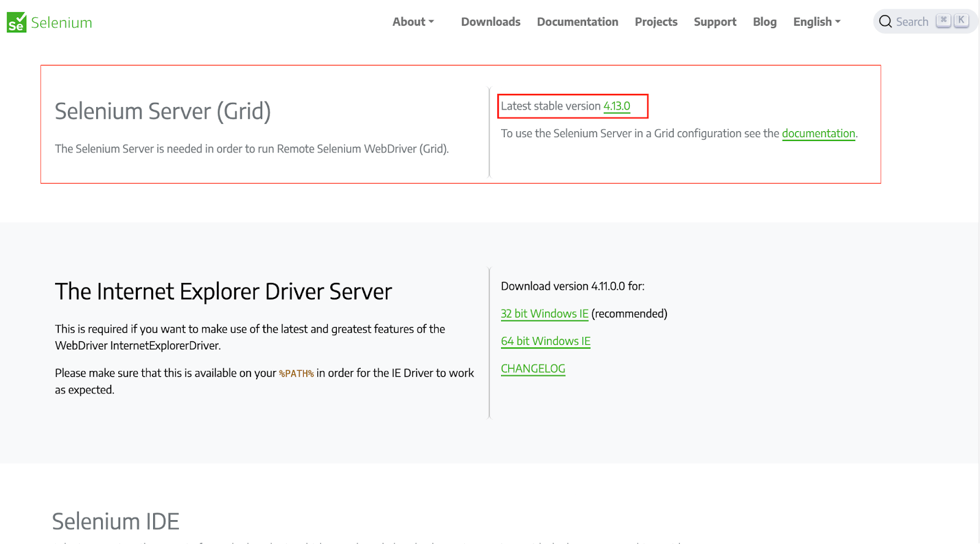The image size is (980, 544).
Task: Open the IE driver CHANGELOG link
Action: (533, 369)
